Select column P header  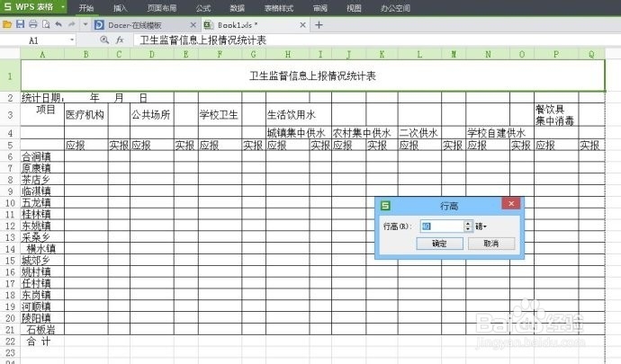(556, 54)
